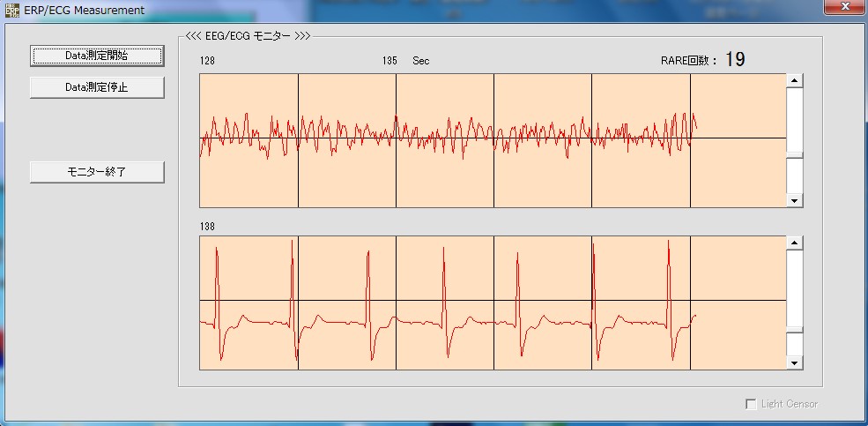Click the ERP/ECG Measurement app icon in title bar
This screenshot has height=426, width=868.
point(11,10)
